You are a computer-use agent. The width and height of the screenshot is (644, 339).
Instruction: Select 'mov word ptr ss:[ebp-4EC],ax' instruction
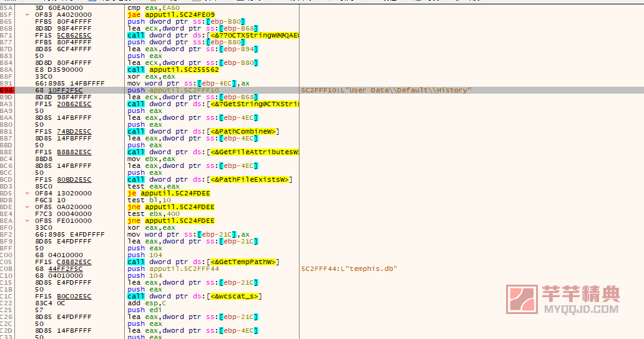point(188,84)
